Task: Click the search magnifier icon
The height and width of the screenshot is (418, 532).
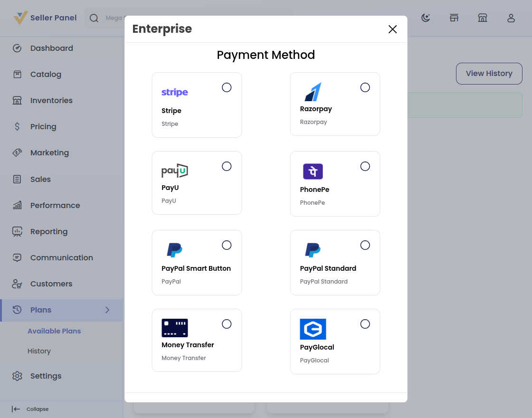Action: tap(94, 18)
